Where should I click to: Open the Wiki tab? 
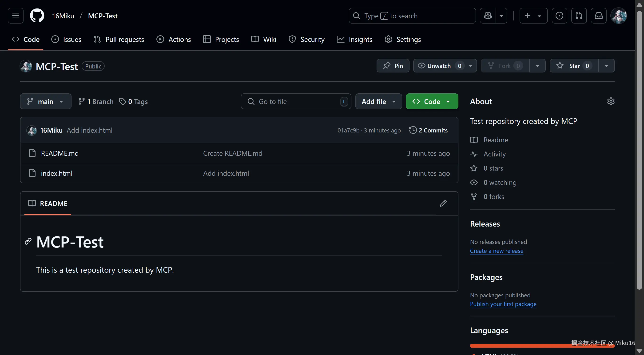(263, 39)
